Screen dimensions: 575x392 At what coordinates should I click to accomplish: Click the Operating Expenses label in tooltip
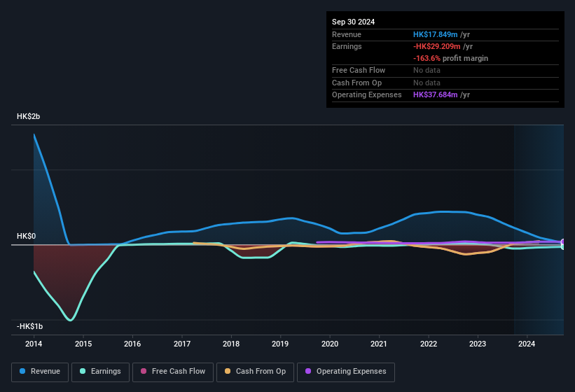(367, 95)
